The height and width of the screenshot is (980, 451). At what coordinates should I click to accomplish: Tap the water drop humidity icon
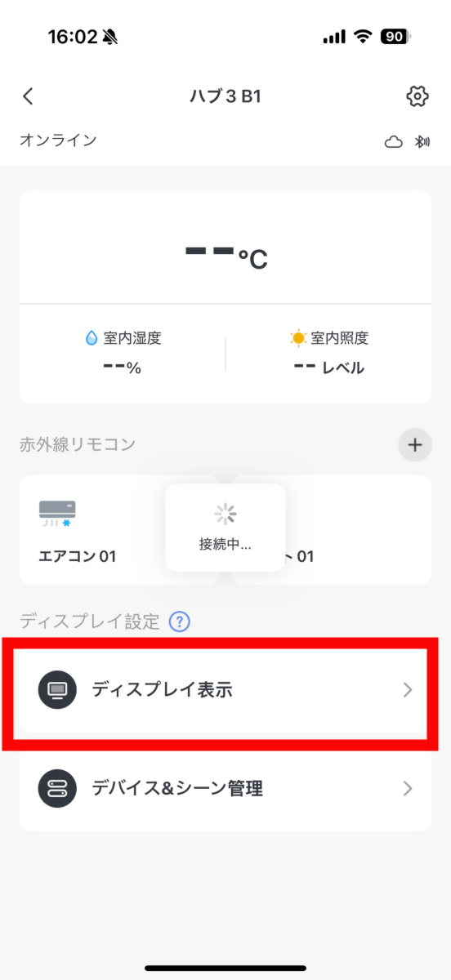pyautogui.click(x=92, y=337)
